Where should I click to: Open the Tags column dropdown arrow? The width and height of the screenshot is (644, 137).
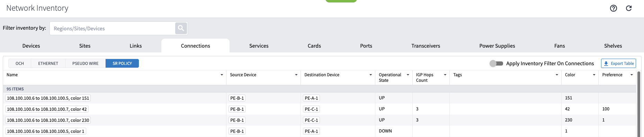click(557, 75)
